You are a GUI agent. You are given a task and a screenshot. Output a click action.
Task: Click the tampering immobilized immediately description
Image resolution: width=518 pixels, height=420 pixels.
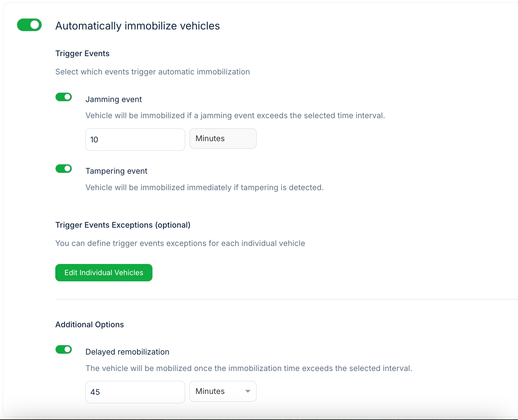[x=204, y=188]
